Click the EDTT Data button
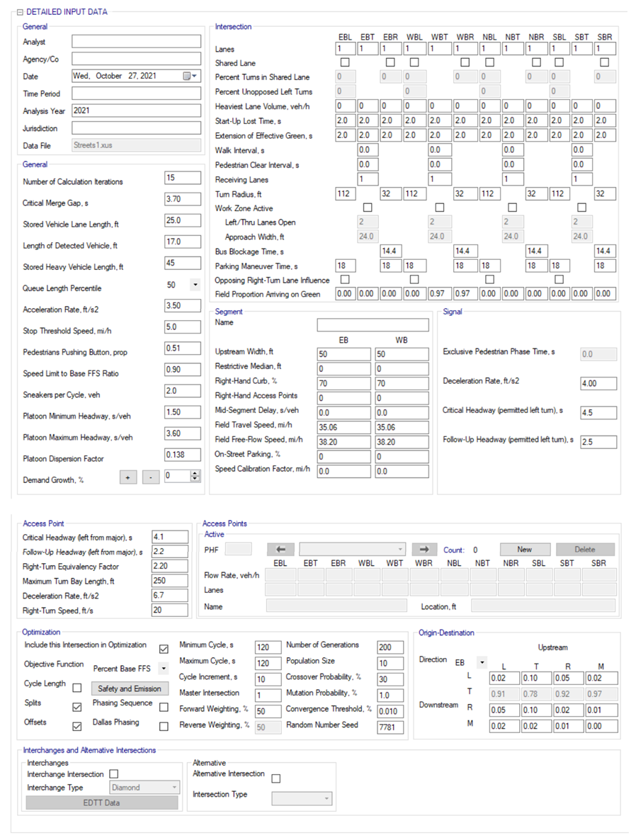The width and height of the screenshot is (631, 840). pyautogui.click(x=102, y=802)
